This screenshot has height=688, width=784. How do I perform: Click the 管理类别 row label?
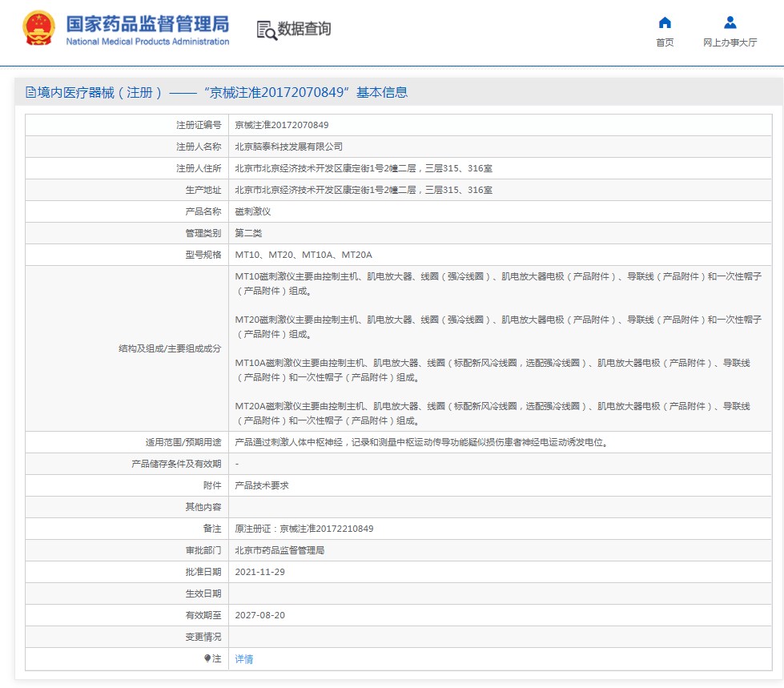(x=203, y=233)
